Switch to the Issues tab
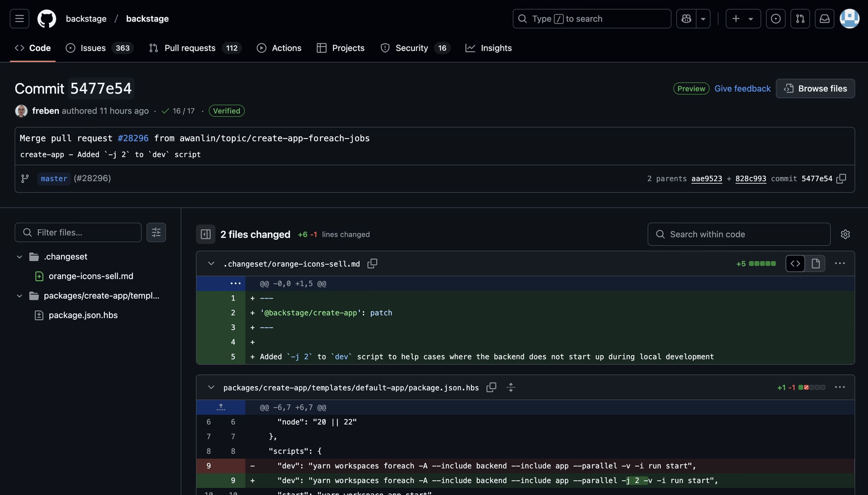The width and height of the screenshot is (868, 495). click(100, 48)
